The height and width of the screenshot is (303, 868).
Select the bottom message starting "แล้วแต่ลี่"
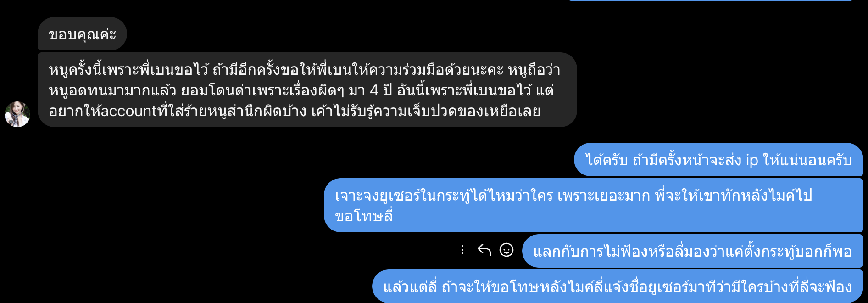[618, 286]
